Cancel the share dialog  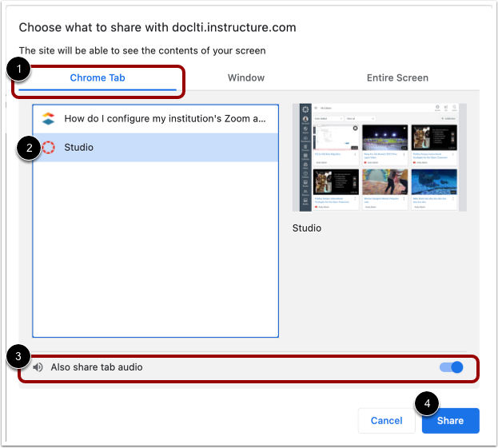tap(387, 421)
